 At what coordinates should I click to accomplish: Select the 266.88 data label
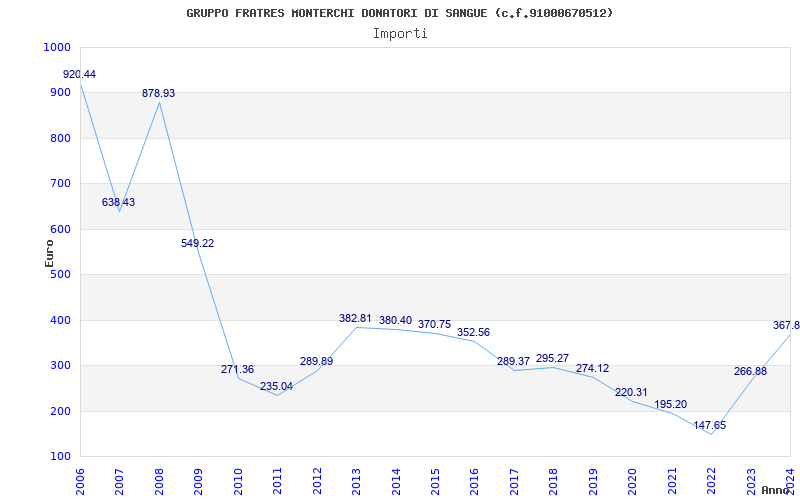pos(750,371)
